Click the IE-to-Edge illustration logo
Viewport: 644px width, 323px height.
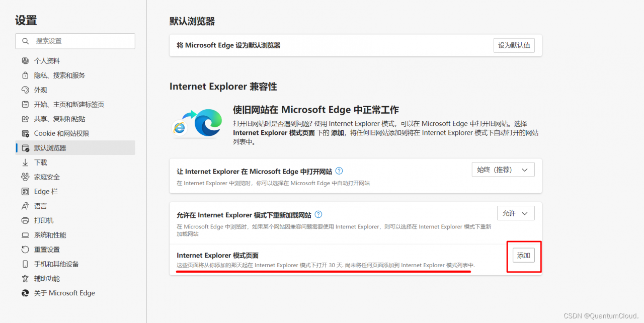(197, 123)
